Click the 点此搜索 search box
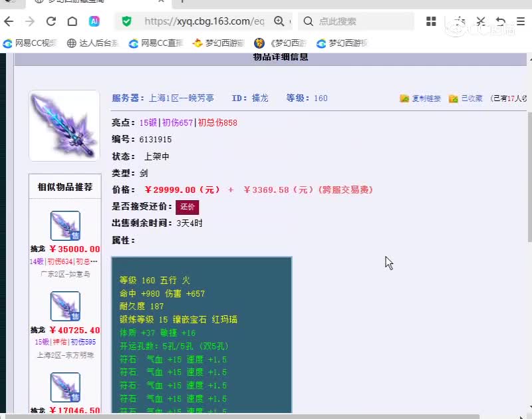Image resolution: width=532 pixels, height=419 pixels. (x=356, y=21)
